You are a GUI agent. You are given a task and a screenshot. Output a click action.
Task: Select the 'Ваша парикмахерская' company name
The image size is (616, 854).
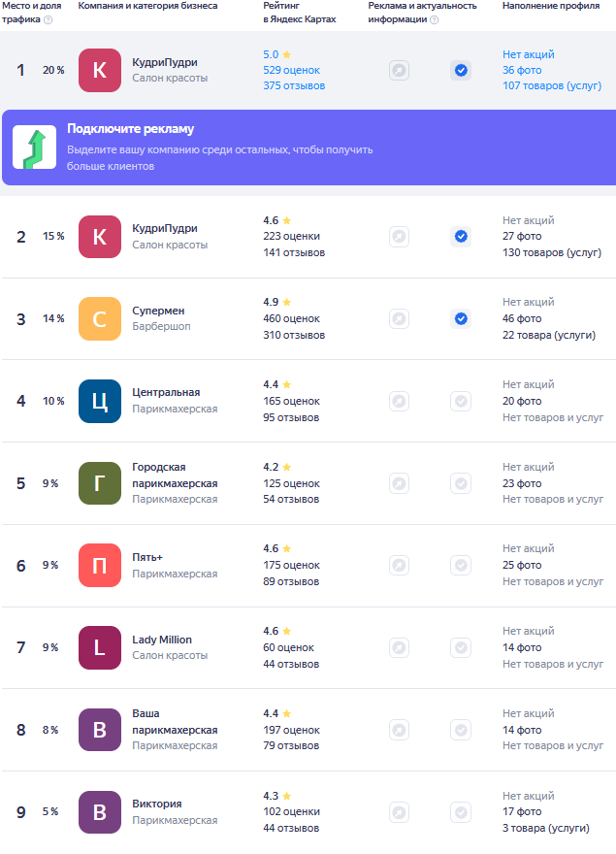[175, 721]
